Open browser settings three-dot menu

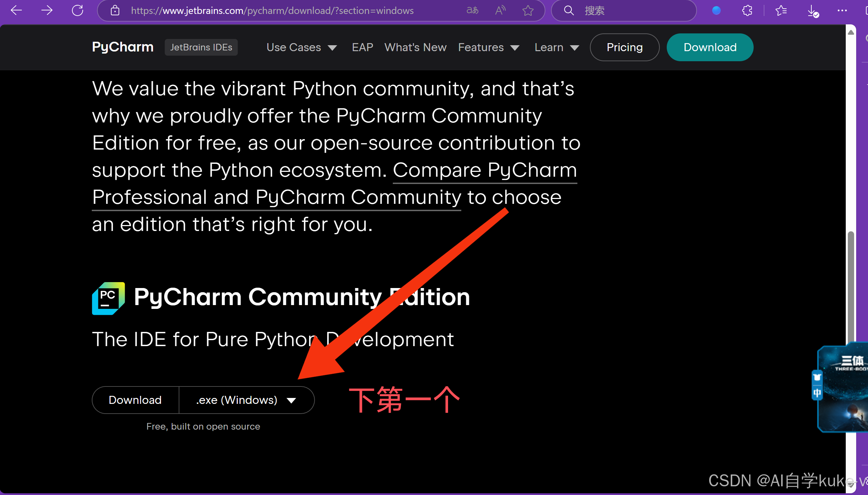click(842, 10)
